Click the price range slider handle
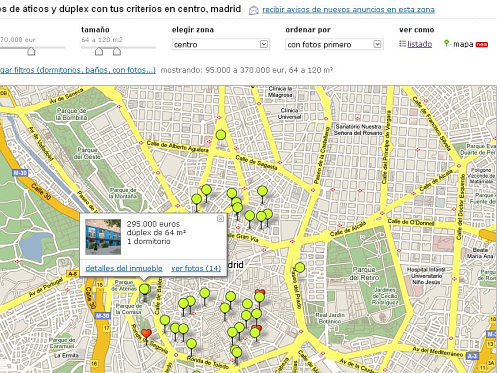The height and width of the screenshot is (373, 500). pyautogui.click(x=31, y=51)
